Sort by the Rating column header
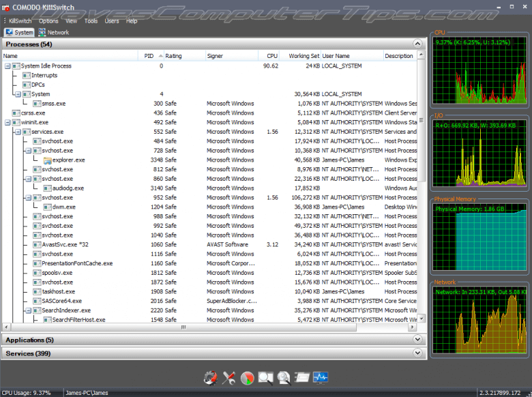Screen dimensions: 532x397 tap(185, 56)
